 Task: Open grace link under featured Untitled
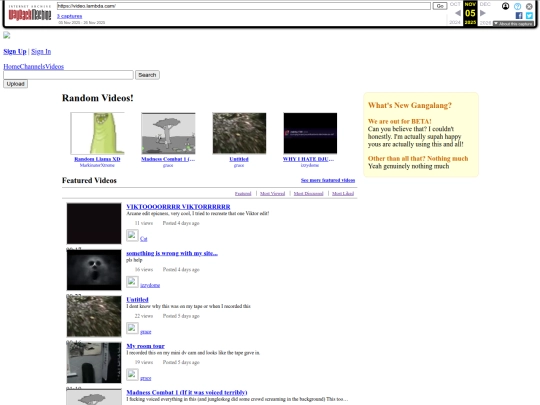point(146,332)
